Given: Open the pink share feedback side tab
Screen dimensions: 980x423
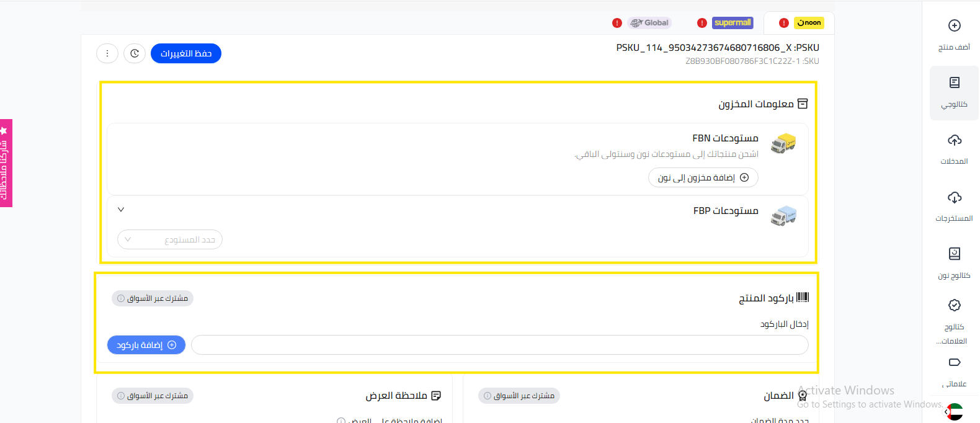Looking at the screenshot, I should (x=6, y=163).
